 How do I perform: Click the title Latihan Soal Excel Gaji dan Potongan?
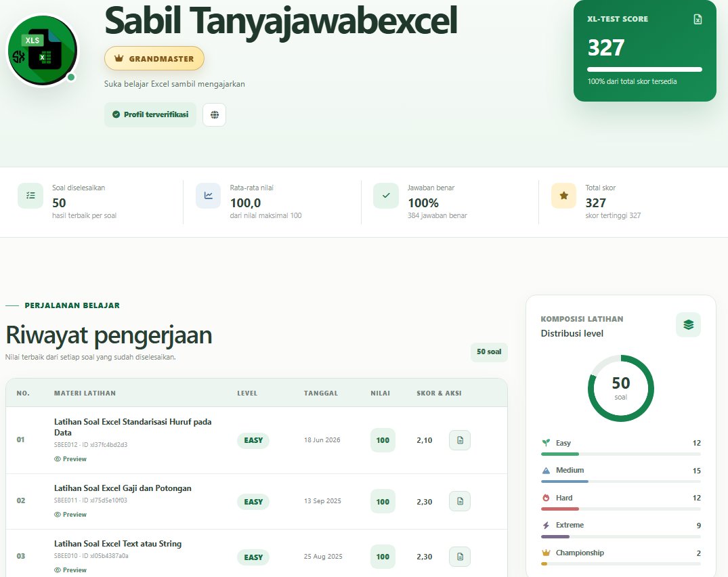point(123,488)
